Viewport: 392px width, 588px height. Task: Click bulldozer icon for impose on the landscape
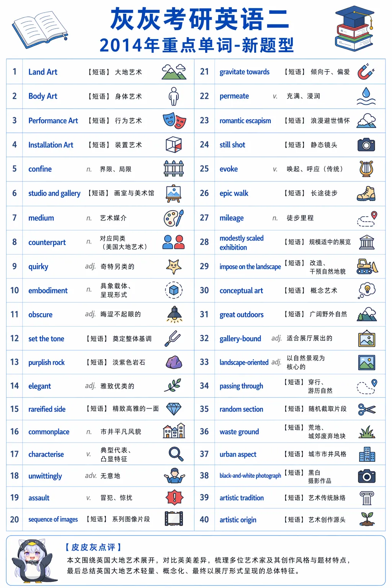coord(367,266)
